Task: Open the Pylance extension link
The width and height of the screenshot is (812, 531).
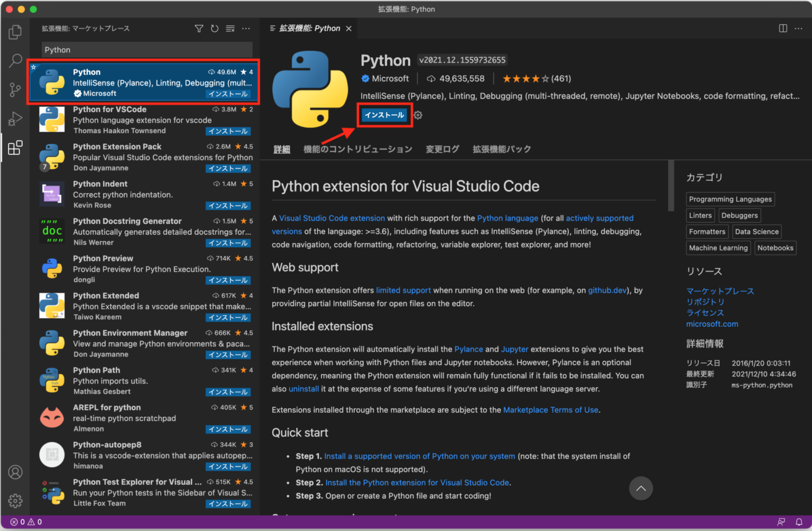Action: (468, 349)
